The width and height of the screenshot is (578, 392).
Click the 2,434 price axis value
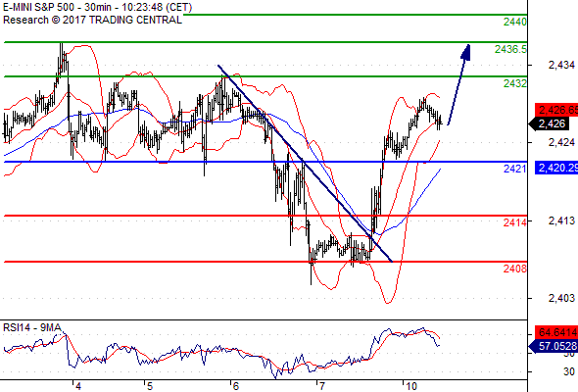tap(561, 65)
